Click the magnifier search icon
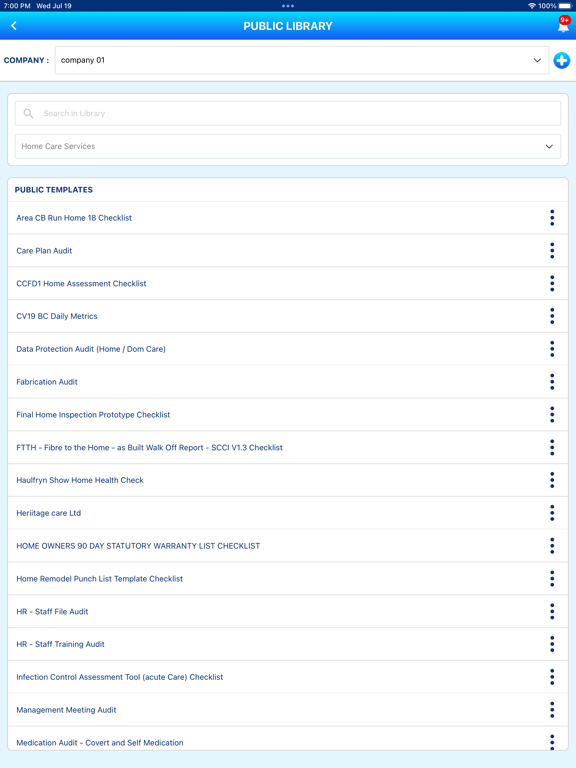The image size is (576, 768). [28, 114]
